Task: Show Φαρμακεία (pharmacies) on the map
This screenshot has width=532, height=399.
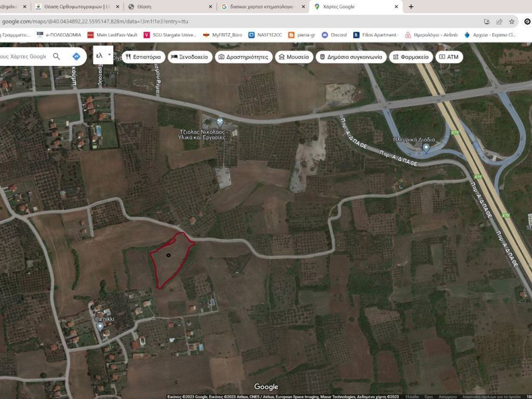Action: click(410, 57)
